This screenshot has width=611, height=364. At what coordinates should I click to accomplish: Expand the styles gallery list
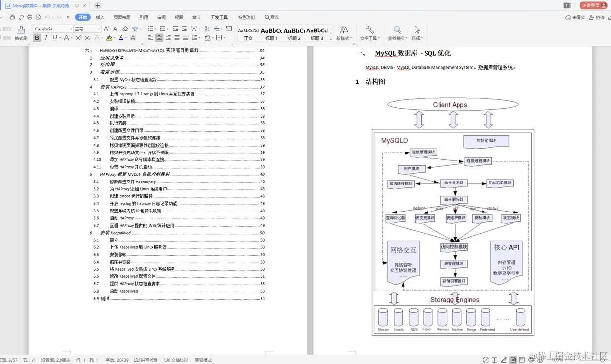tap(331, 39)
